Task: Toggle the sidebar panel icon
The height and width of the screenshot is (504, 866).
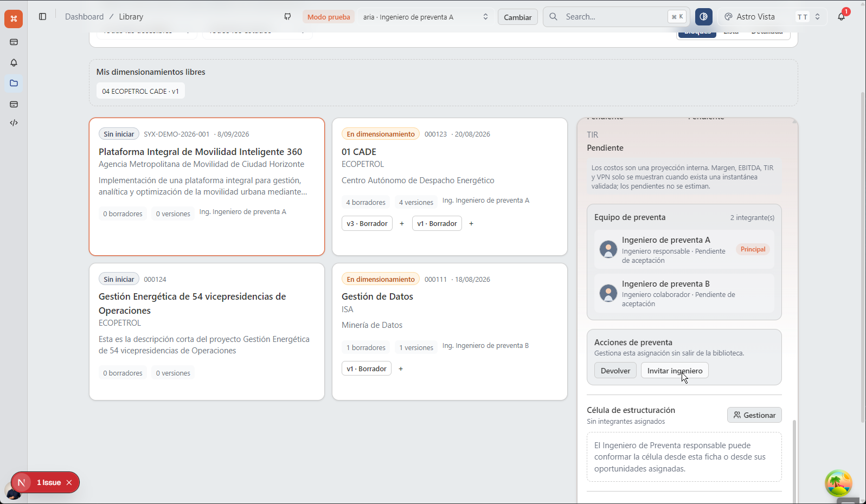Action: [x=43, y=17]
